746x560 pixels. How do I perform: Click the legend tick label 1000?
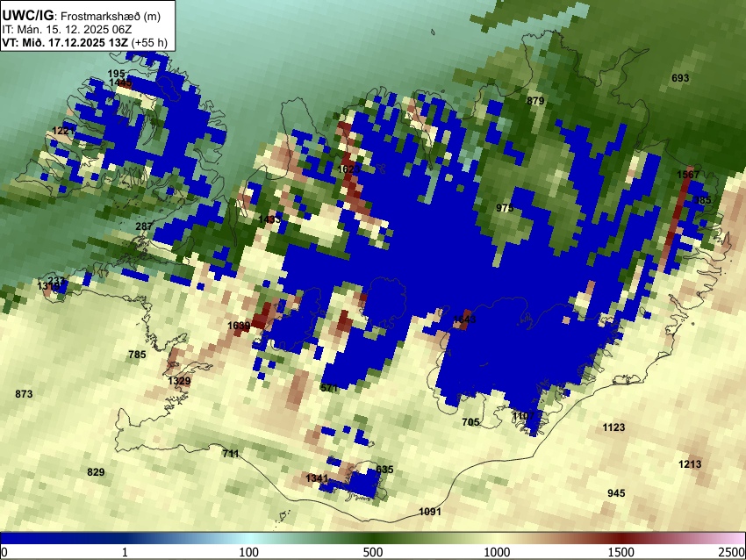tap(497, 552)
